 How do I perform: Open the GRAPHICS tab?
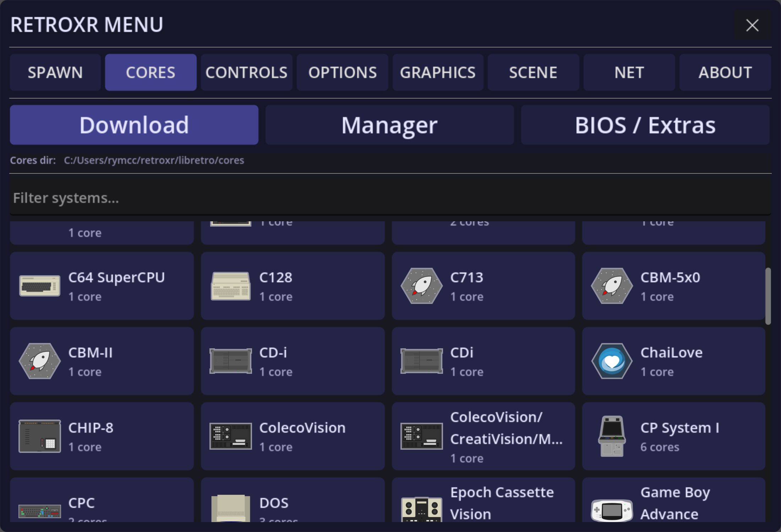[x=438, y=72]
